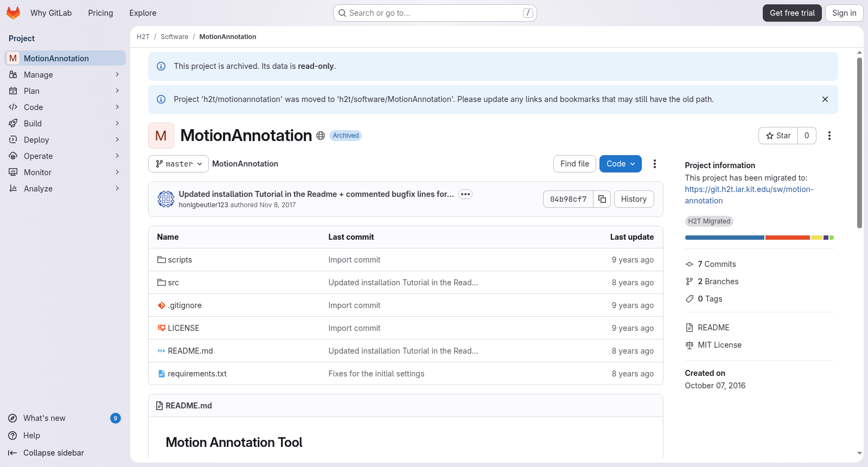Open the src folder
This screenshot has height=467, width=868.
tap(174, 283)
